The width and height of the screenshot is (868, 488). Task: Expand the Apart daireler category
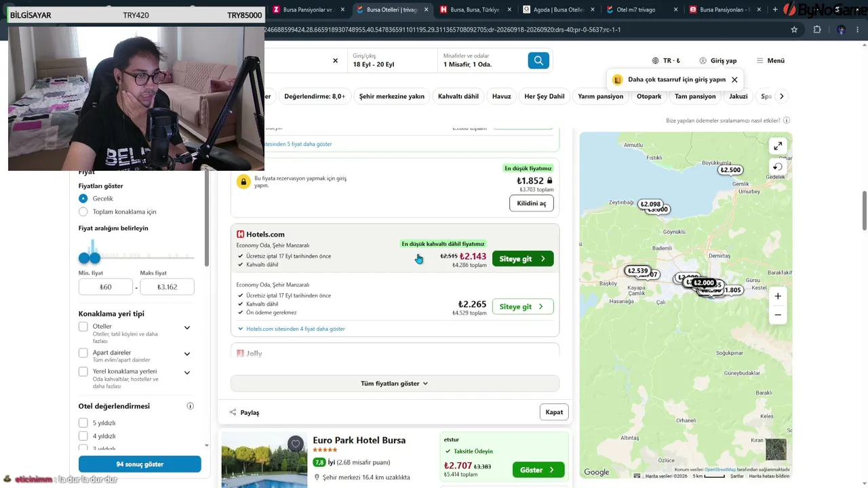click(x=187, y=354)
